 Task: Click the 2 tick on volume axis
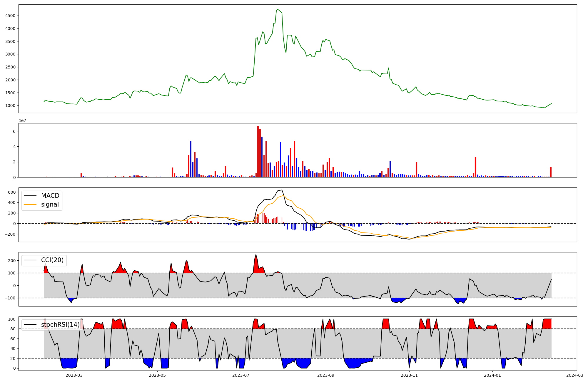click(x=14, y=162)
